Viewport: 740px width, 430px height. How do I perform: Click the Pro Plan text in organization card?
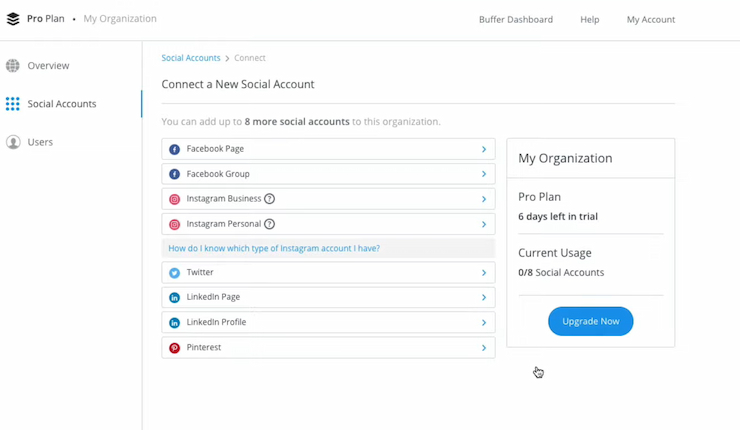tap(539, 197)
